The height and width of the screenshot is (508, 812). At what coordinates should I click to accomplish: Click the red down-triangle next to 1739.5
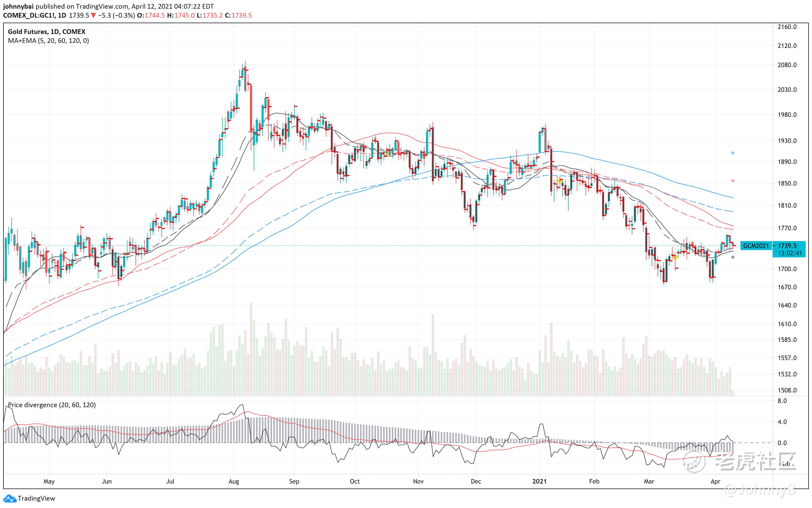coord(93,16)
